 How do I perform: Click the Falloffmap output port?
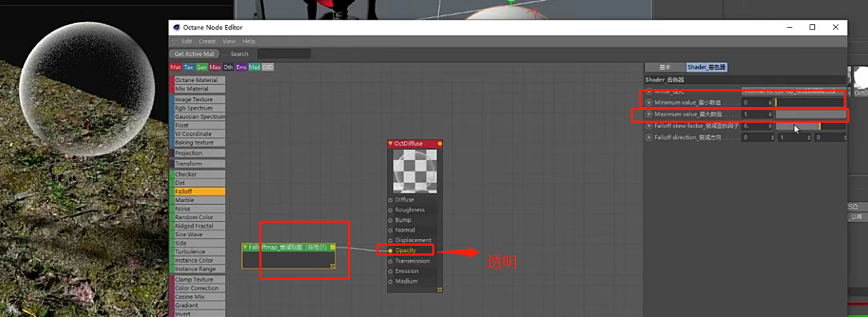click(332, 247)
